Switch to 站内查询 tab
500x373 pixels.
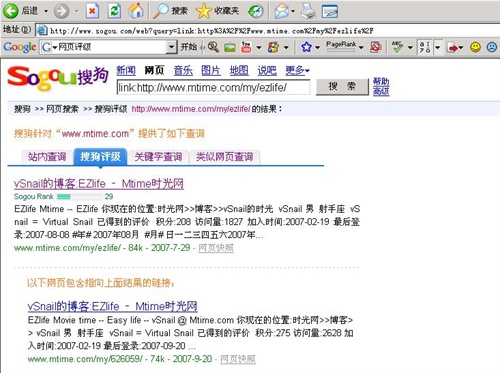pos(47,157)
